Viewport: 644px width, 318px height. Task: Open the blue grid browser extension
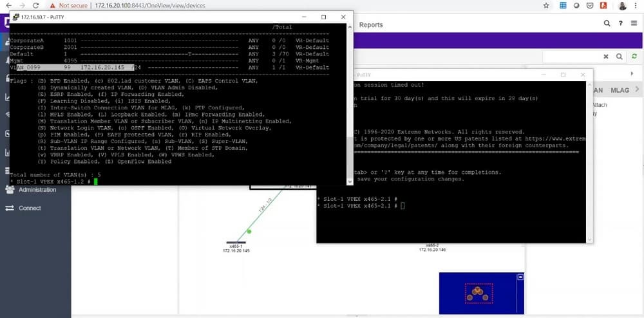point(563,6)
